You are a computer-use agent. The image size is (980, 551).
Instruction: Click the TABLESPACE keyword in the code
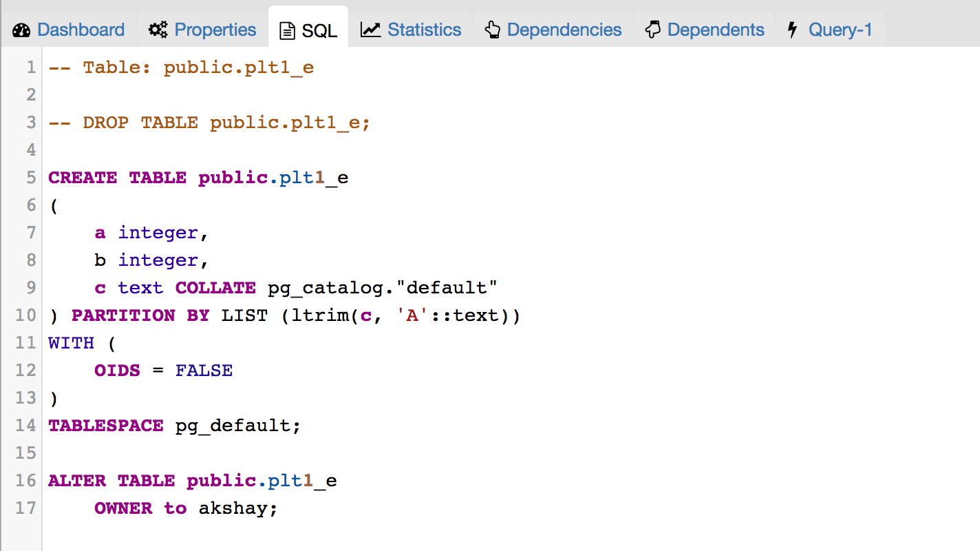(105, 426)
